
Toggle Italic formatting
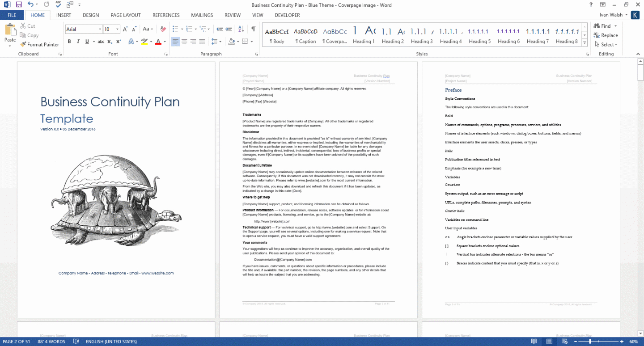78,42
